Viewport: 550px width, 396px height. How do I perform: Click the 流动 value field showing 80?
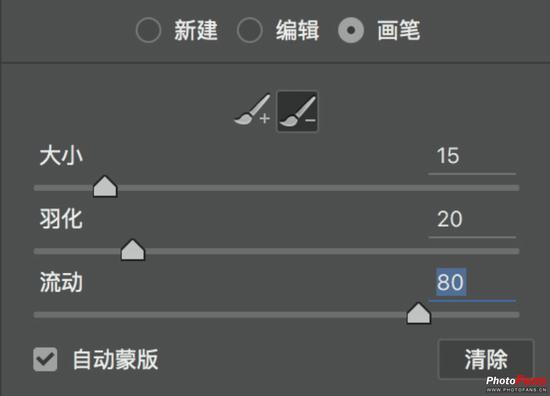[472, 284]
